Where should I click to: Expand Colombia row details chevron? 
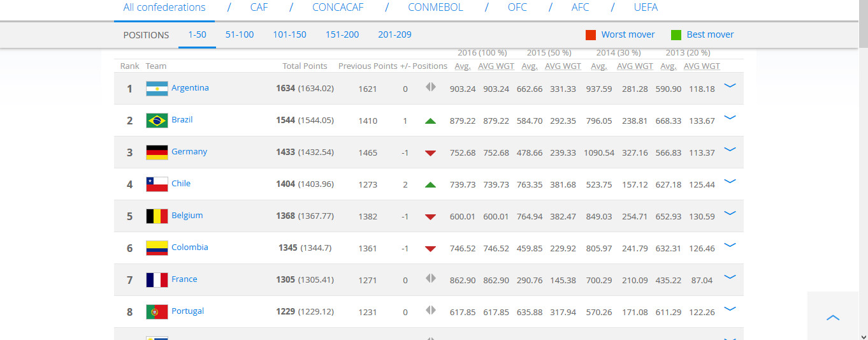pos(730,244)
